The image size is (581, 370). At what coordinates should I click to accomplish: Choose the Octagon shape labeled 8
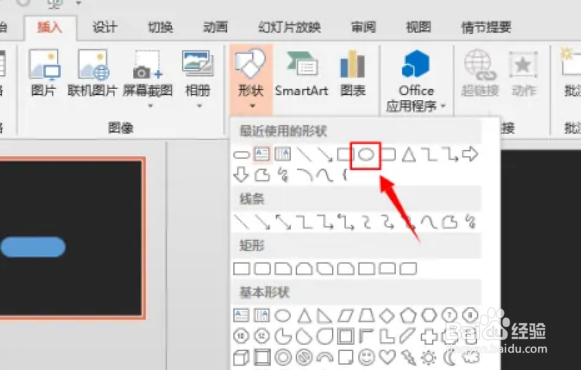pos(470,316)
